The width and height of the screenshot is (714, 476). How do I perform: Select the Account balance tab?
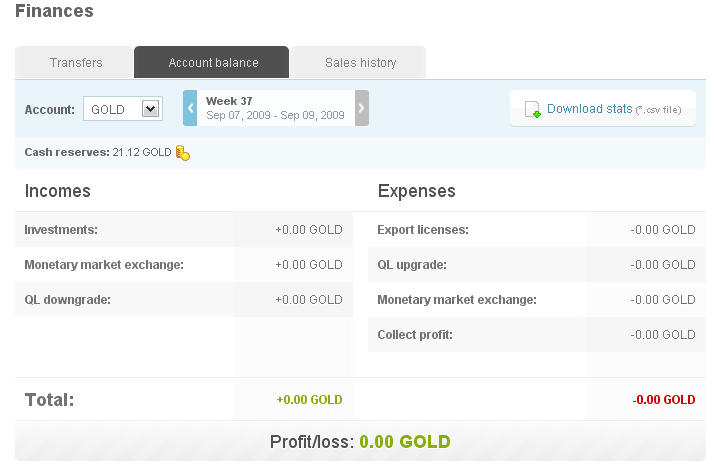pyautogui.click(x=213, y=63)
